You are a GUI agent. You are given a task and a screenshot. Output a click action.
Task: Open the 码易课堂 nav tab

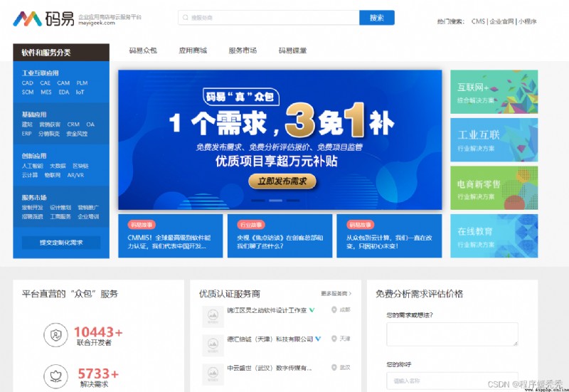pos(292,51)
